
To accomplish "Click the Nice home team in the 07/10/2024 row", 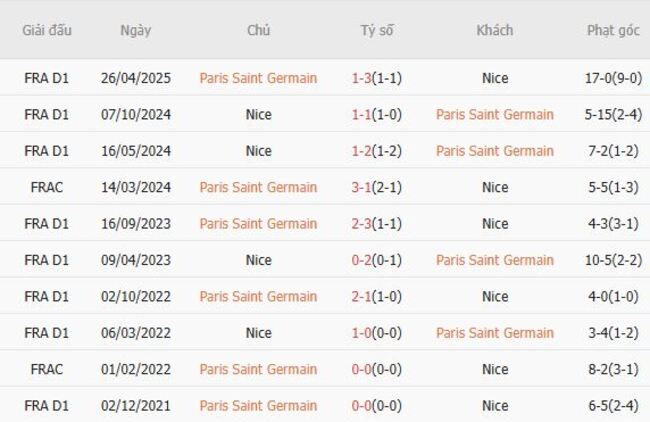I will pyautogui.click(x=258, y=114).
